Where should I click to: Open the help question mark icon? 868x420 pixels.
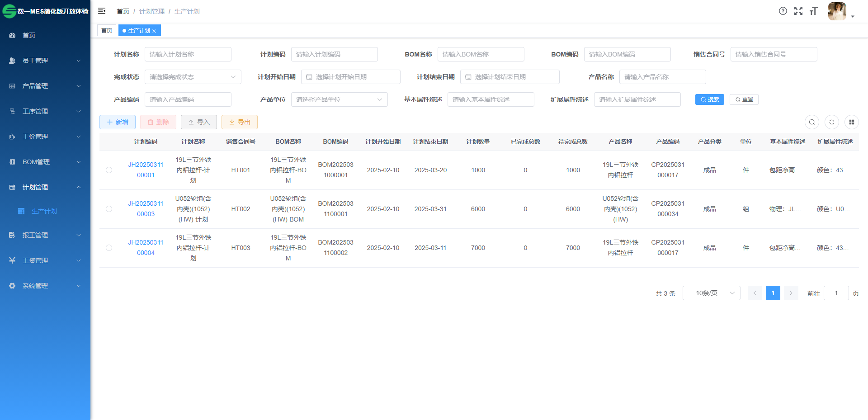(x=783, y=11)
